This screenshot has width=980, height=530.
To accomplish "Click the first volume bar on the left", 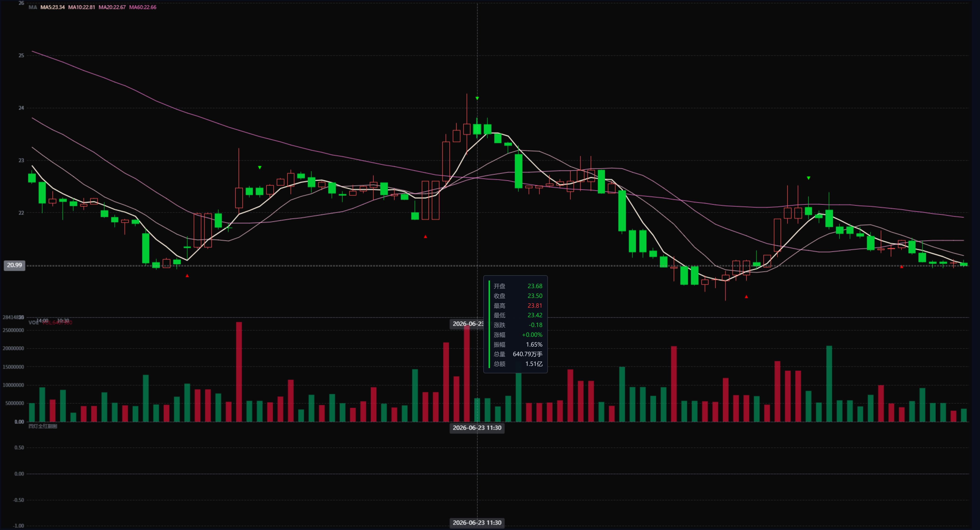I will tap(32, 412).
